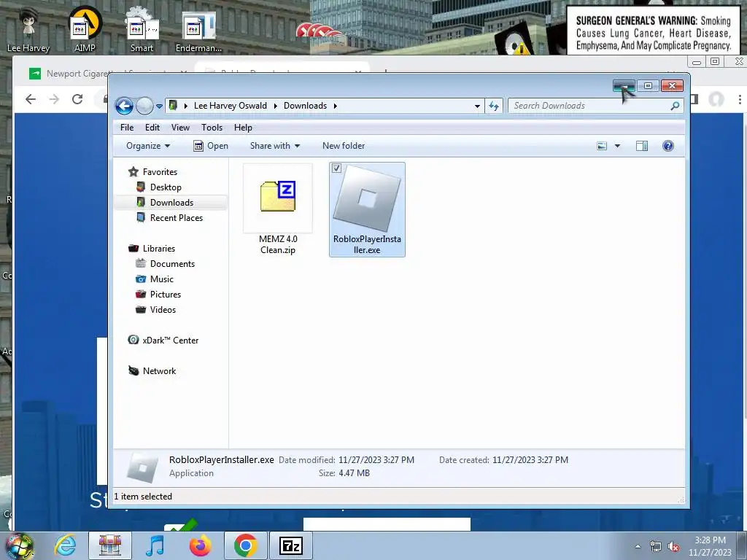Image resolution: width=747 pixels, height=560 pixels.
Task: Click the Chrome profile avatar icon
Action: coord(716,99)
